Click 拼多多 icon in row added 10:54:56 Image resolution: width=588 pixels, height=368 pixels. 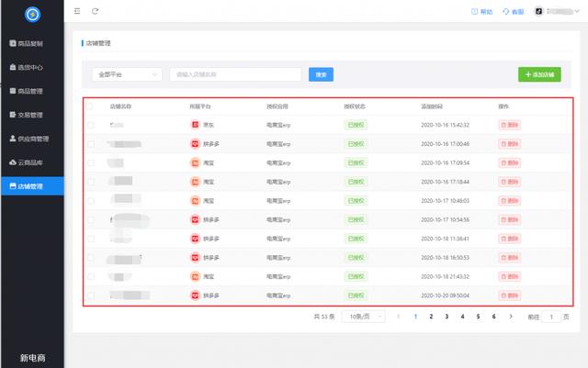(x=195, y=219)
